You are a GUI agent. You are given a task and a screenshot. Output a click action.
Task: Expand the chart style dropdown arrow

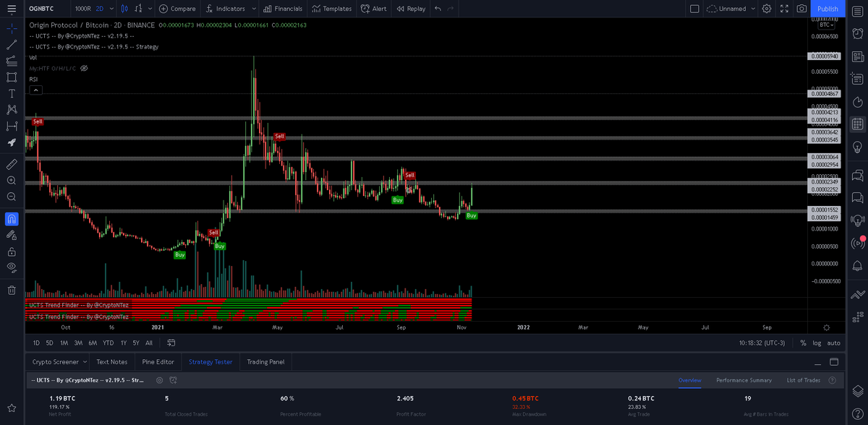pyautogui.click(x=150, y=9)
